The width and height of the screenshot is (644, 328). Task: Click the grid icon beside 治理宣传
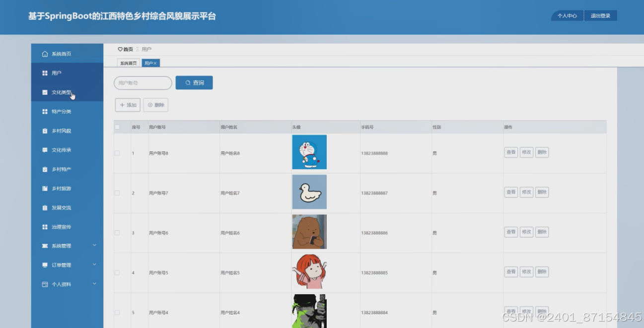(x=45, y=227)
